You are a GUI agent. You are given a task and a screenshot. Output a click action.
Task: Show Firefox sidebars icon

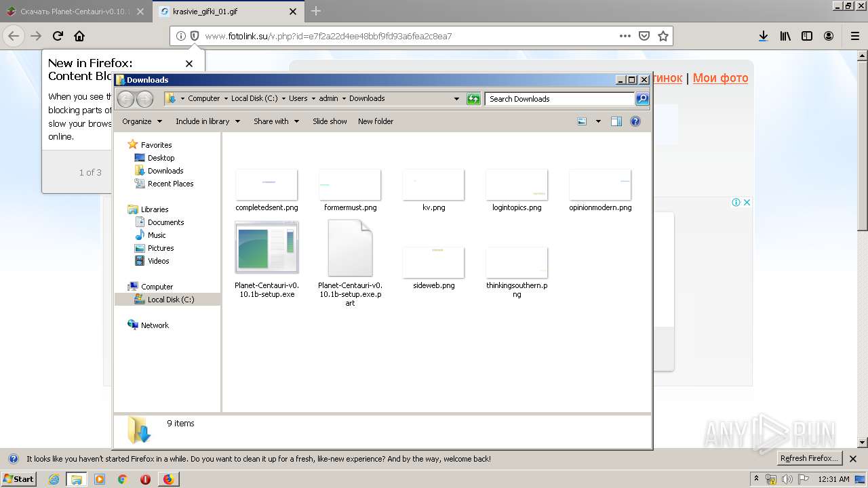[807, 36]
